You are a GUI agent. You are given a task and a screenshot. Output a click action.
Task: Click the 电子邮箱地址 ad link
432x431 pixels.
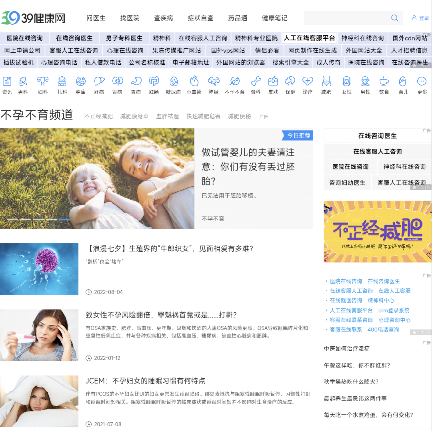coord(191,62)
